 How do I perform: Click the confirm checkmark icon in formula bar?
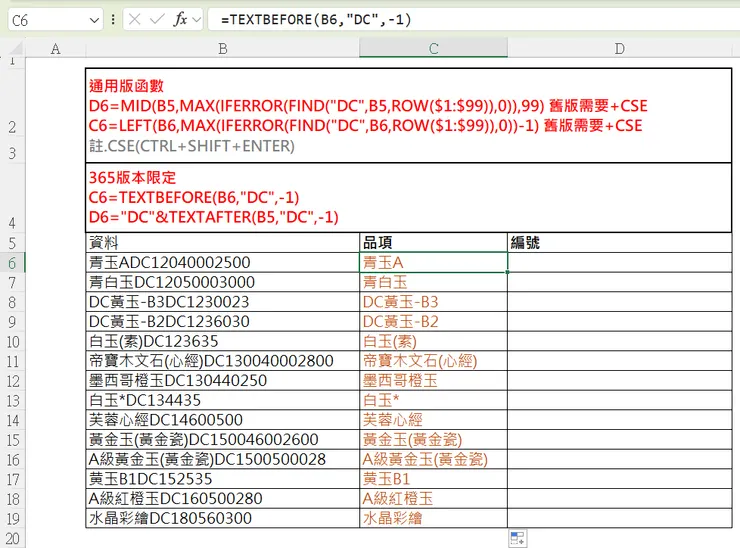tap(156, 19)
